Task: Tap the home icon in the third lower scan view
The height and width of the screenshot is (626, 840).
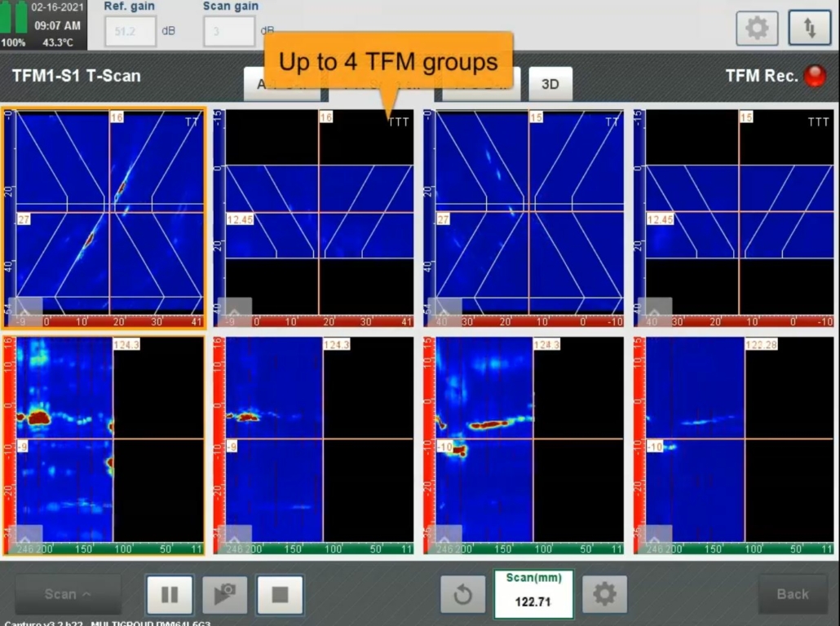Action: (444, 538)
